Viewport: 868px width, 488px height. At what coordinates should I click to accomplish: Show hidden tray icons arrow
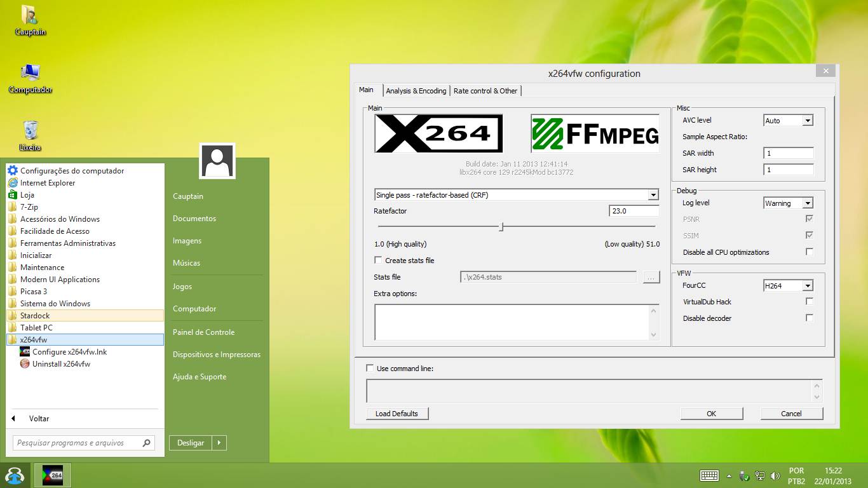(x=729, y=475)
